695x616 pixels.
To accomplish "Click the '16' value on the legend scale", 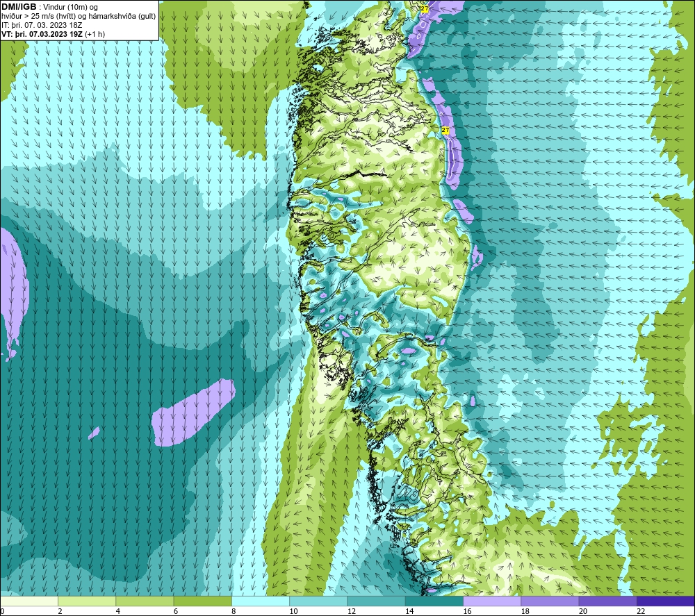I will [x=467, y=612].
